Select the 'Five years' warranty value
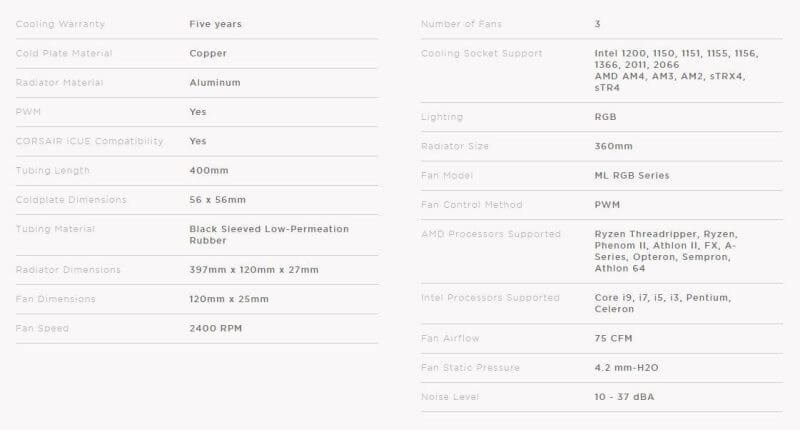 (x=215, y=24)
